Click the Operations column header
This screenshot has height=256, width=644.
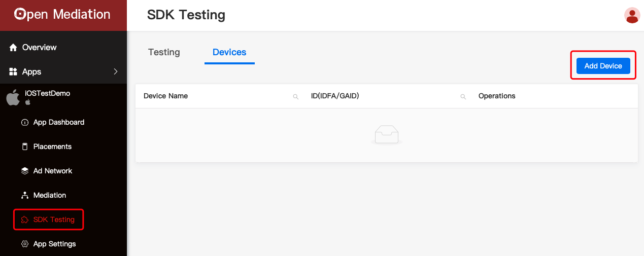pyautogui.click(x=497, y=96)
